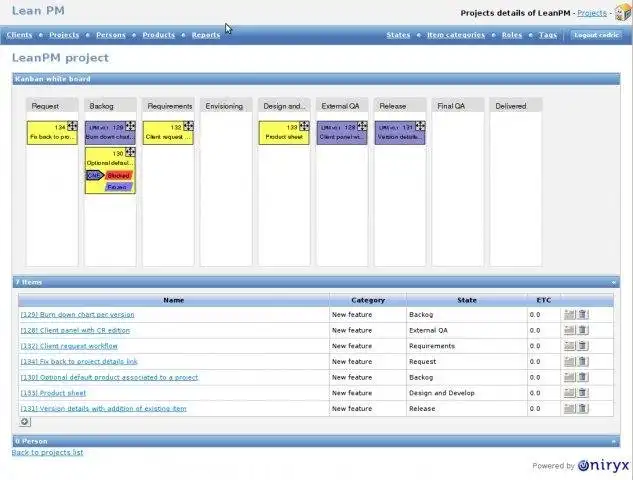
Task: Grab the move handle on card 134
Action: pyautogui.click(x=72, y=126)
